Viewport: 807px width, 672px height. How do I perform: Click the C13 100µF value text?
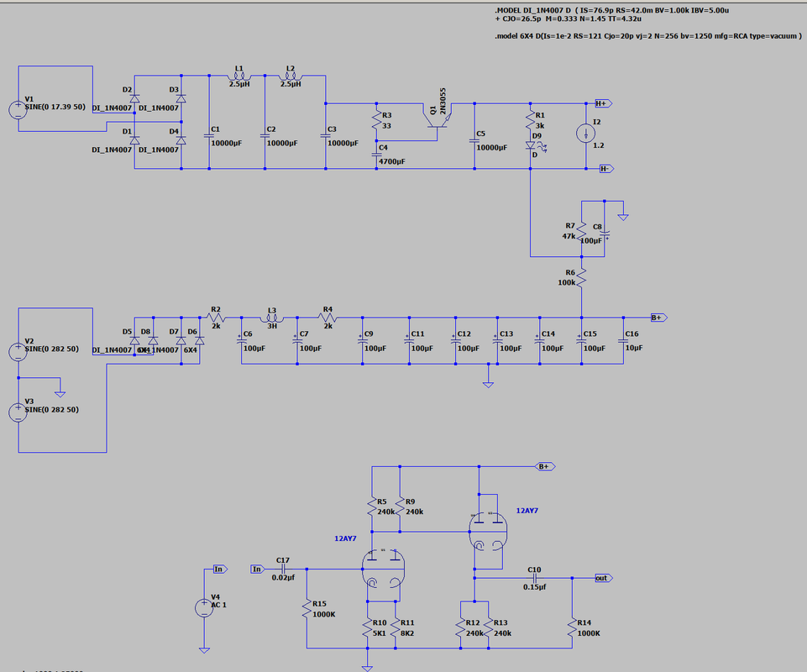(x=511, y=349)
